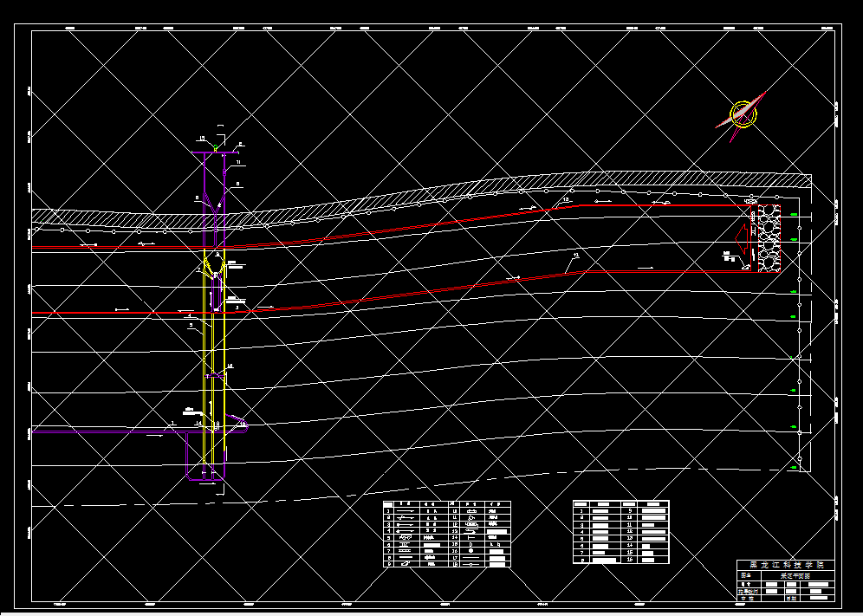Select callout label 5 left of yellow shaft
Screen dimensions: 863x616
[191, 326]
